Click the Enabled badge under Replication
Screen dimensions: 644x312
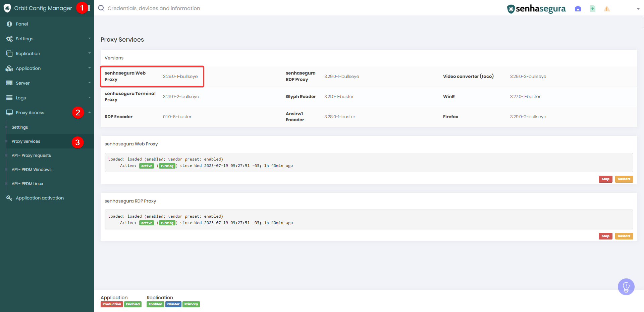[x=155, y=304]
